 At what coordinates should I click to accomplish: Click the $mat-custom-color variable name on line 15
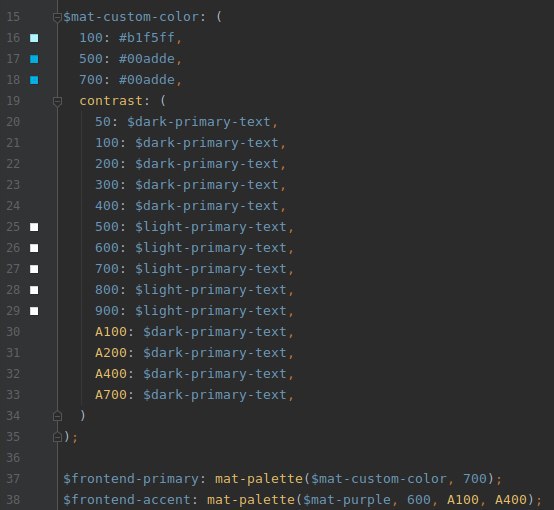tap(131, 17)
